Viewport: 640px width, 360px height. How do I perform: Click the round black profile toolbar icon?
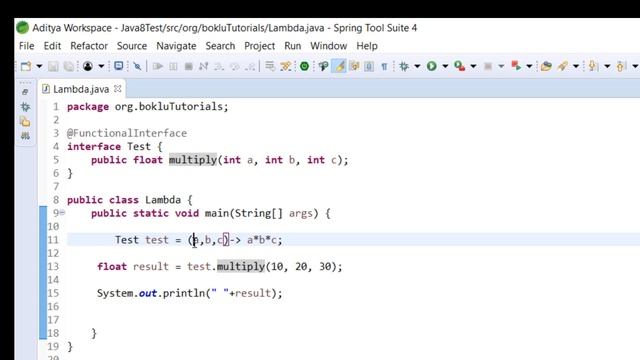(x=88, y=66)
